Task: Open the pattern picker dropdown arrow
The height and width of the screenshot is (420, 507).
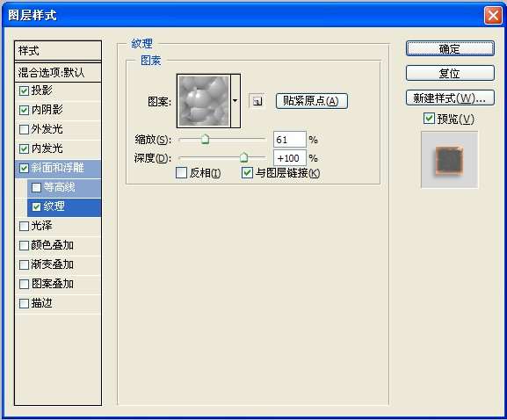Action: (235, 101)
